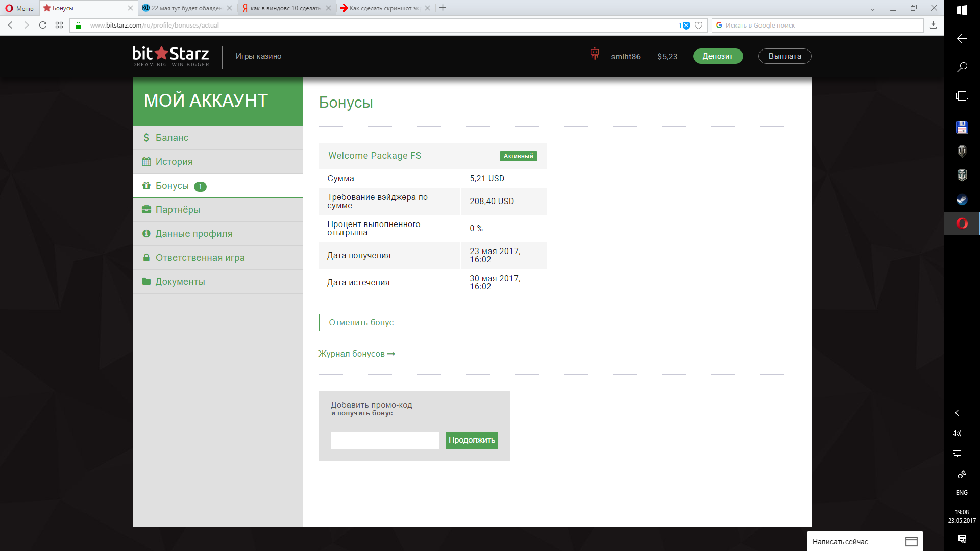Click the Steam icon in taskbar
This screenshot has width=980, height=551.
(x=962, y=200)
